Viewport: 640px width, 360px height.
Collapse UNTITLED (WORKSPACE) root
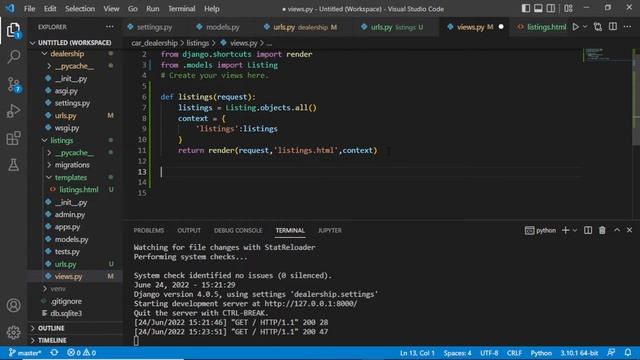74,42
